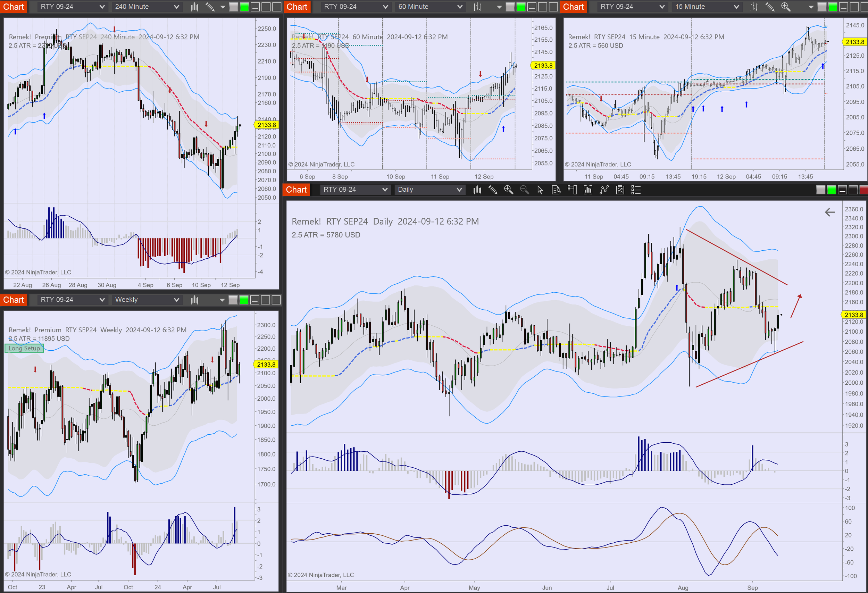Click 2133.8 price marker on 15 Minute axis
Viewport: 868px width, 593px height.
point(854,42)
